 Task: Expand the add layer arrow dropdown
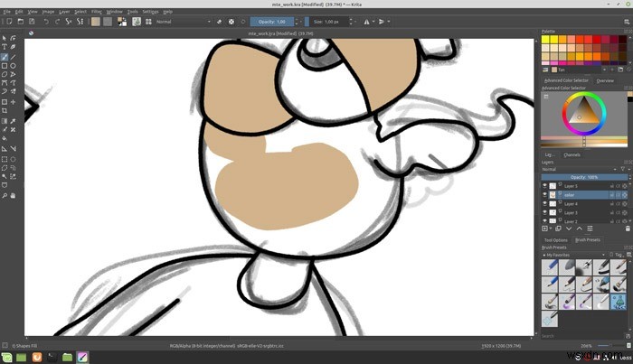point(551,229)
